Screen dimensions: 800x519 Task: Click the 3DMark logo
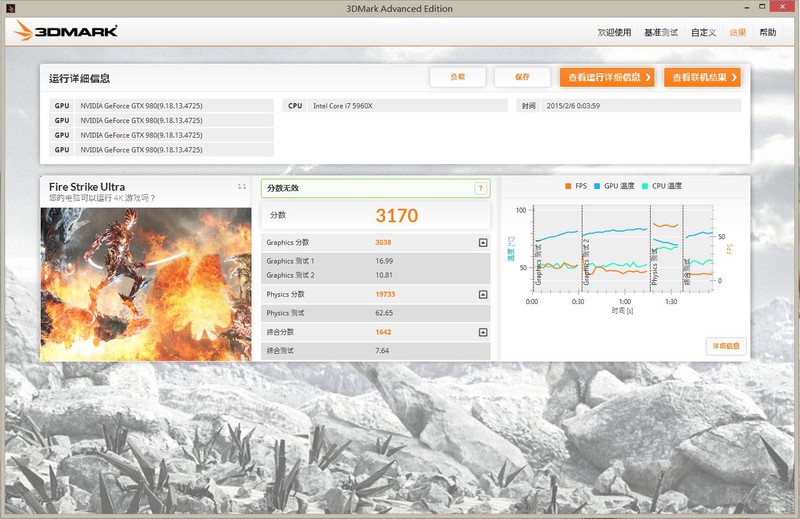[65, 31]
